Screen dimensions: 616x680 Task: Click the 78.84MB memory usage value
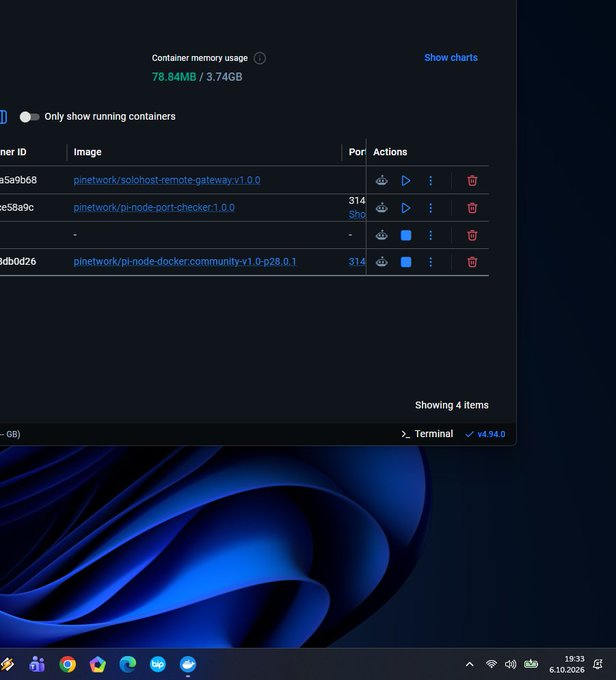[x=174, y=77]
